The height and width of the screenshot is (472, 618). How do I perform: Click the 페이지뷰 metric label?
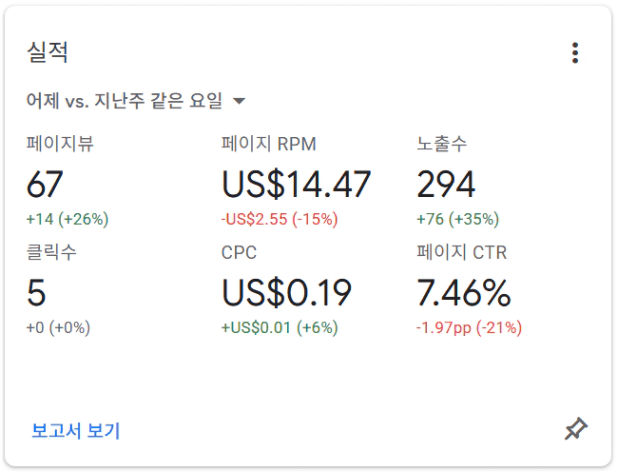click(x=60, y=143)
